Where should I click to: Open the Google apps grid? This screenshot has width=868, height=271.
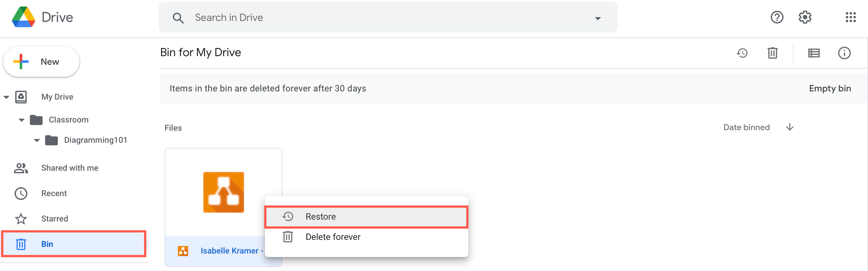click(x=851, y=17)
